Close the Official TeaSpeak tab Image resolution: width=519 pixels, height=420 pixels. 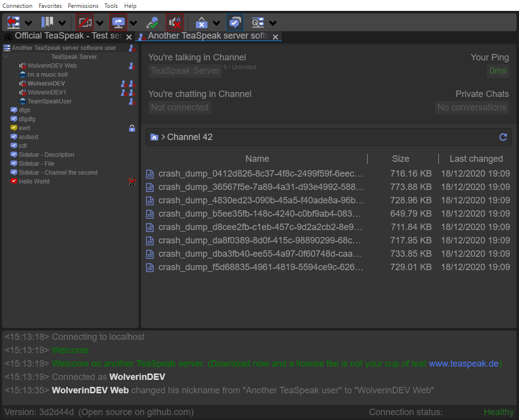coord(129,37)
